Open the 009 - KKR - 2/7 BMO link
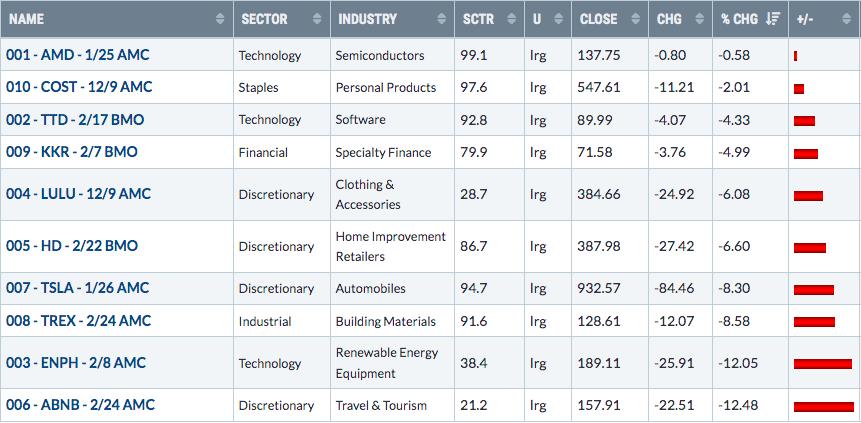The image size is (861, 423). [71, 152]
